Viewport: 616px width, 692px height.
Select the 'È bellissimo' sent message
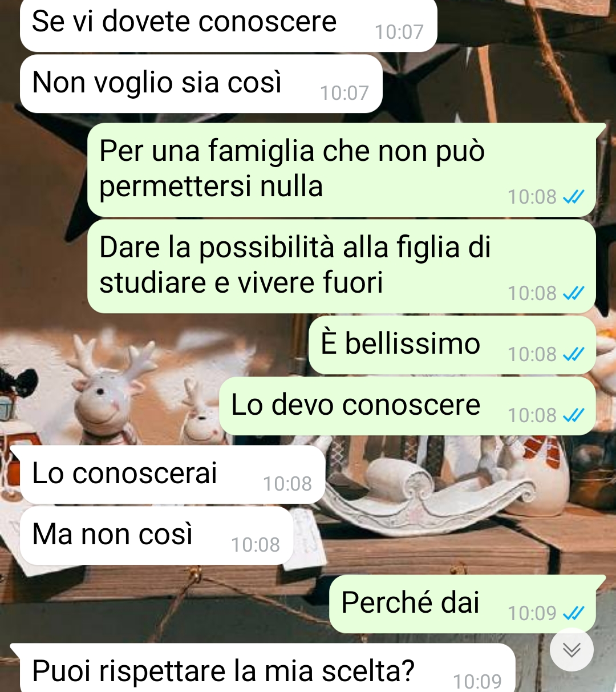pyautogui.click(x=452, y=345)
